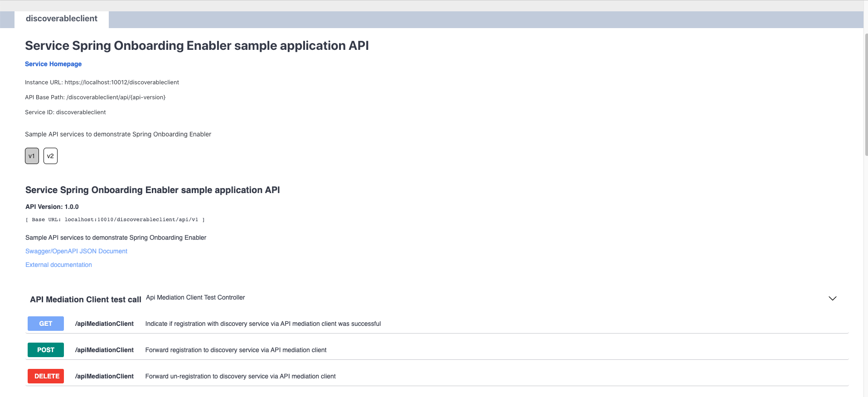Open the Swagger/OpenAPI JSON Document link
Screen dimensions: 868x397
pos(76,251)
